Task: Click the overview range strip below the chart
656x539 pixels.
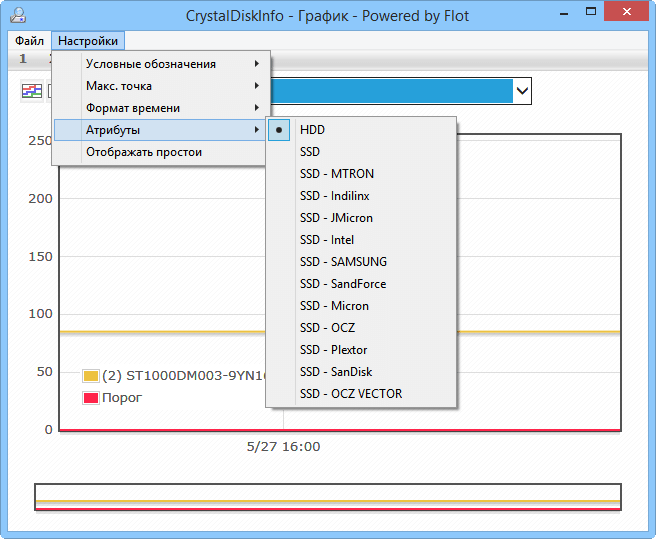Action: click(328, 497)
